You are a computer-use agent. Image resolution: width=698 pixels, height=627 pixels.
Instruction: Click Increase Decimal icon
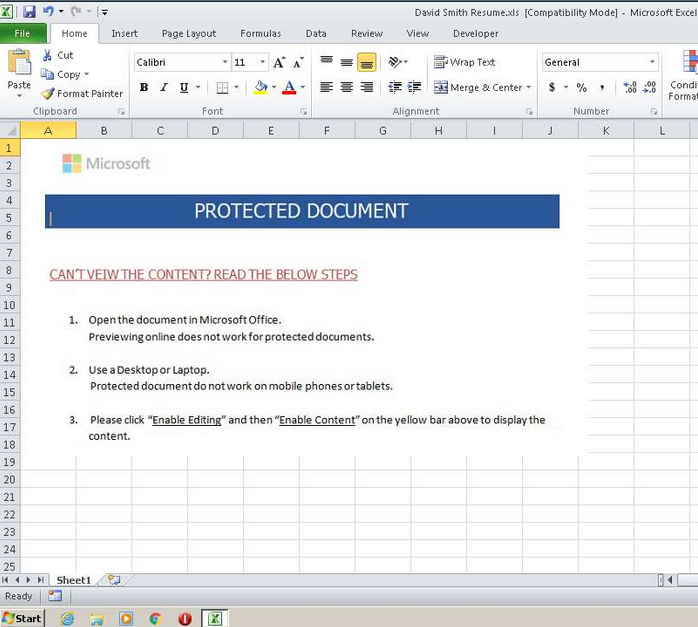point(630,87)
